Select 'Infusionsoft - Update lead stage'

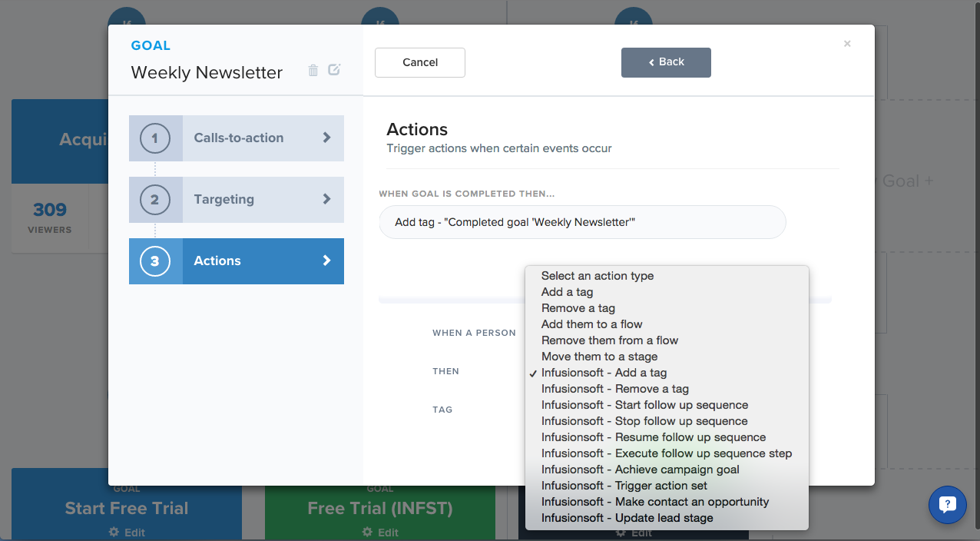[667, 518]
